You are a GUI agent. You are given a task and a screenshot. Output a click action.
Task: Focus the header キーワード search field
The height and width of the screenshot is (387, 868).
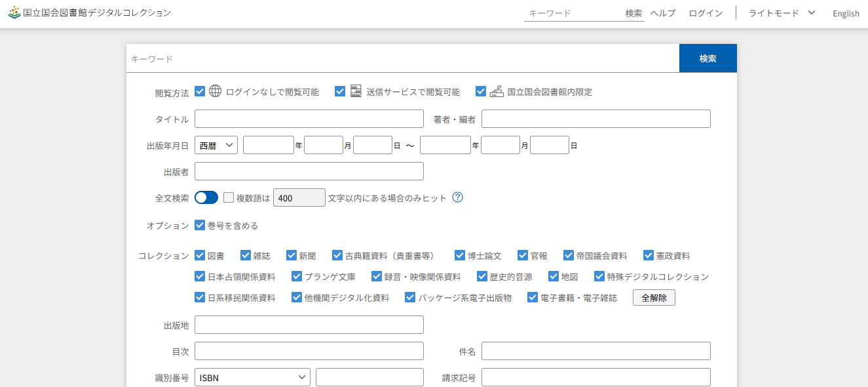[x=574, y=13]
